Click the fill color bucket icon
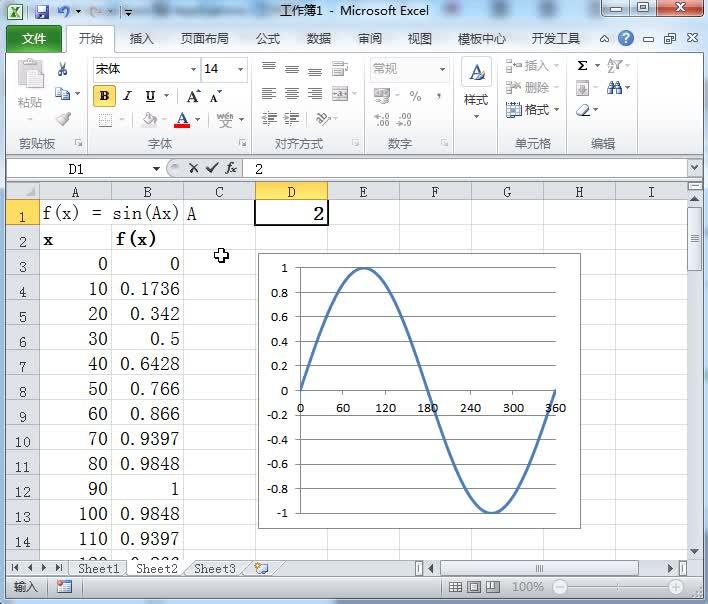This screenshot has height=604, width=708. tap(149, 120)
